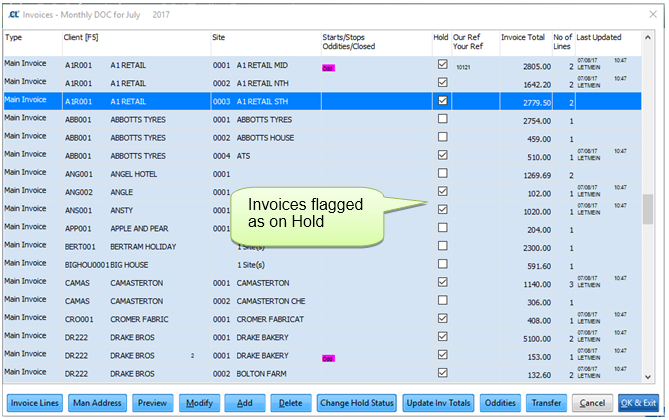Click the ANGLE client name
669x420 pixels.
(122, 192)
